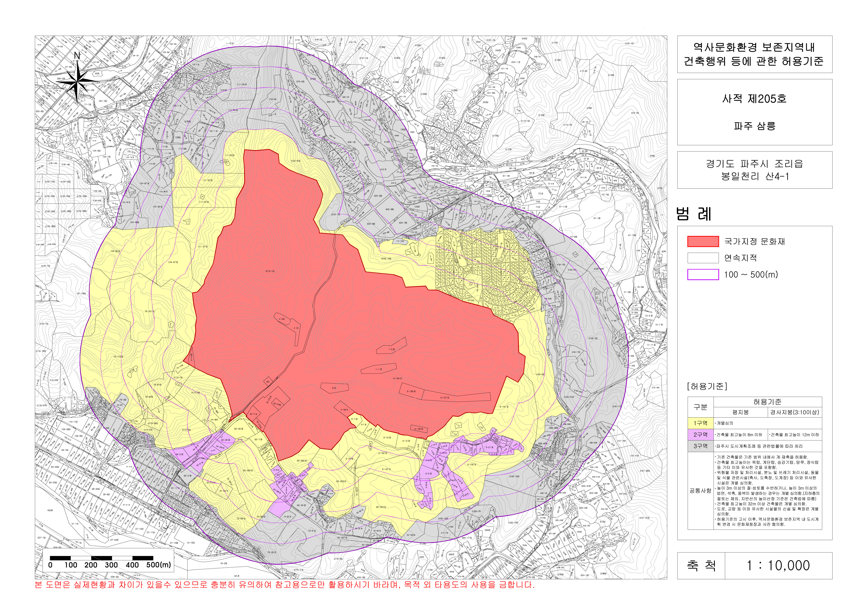Click the gray 3구역 table cell
This screenshot has width=868, height=614.
[700, 446]
